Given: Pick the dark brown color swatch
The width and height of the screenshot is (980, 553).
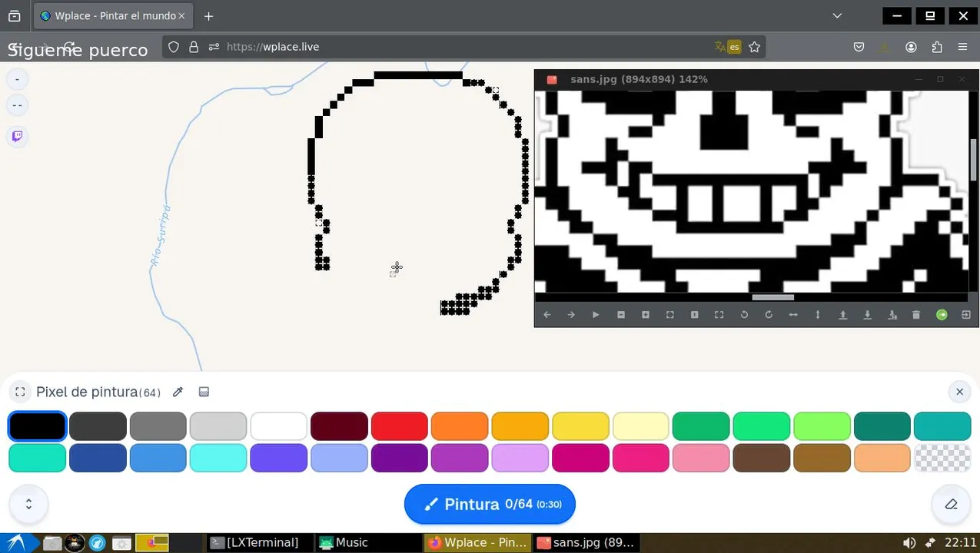Looking at the screenshot, I should (761, 458).
